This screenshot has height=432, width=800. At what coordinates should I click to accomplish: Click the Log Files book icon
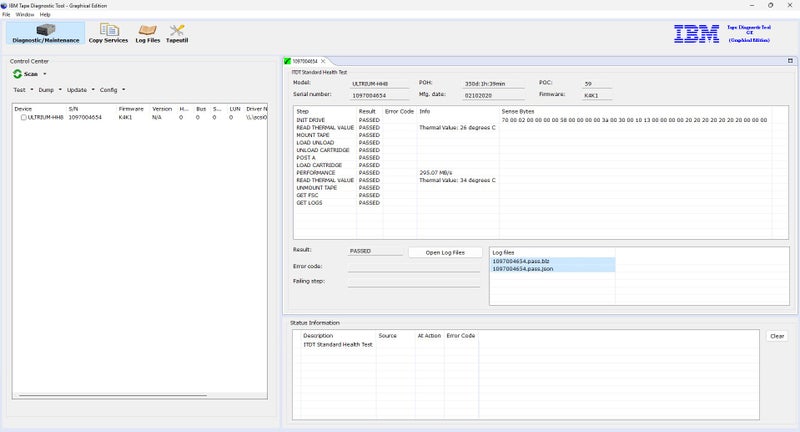(x=147, y=30)
